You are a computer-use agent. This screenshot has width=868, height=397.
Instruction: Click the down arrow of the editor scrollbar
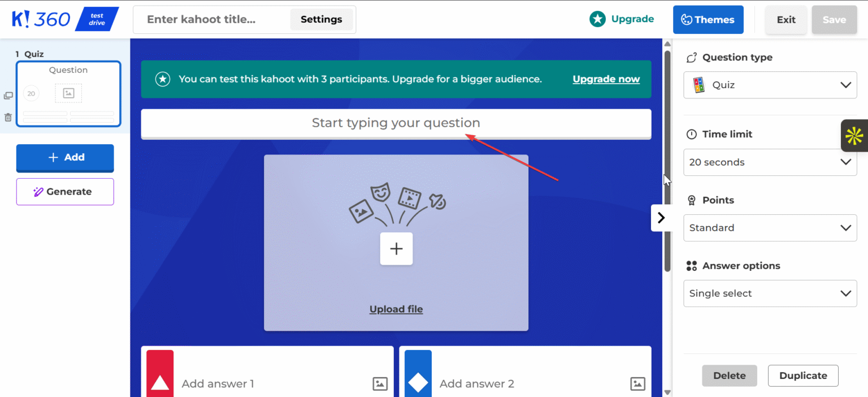pos(667,392)
